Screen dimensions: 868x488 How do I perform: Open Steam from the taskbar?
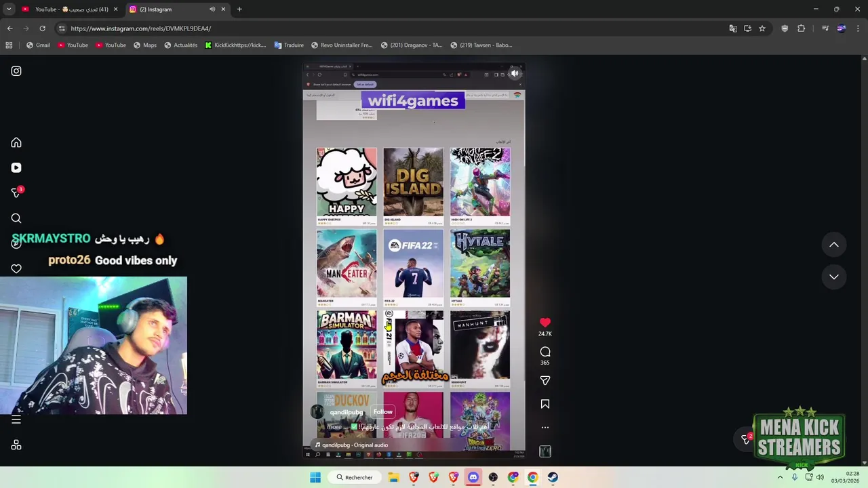(553, 477)
